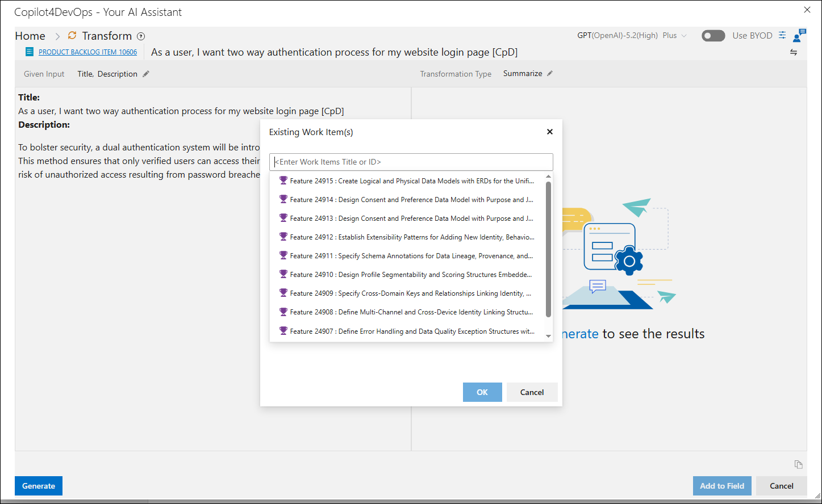Click the work items list scrollbar thumb
This screenshot has width=822, height=504.
(x=548, y=249)
